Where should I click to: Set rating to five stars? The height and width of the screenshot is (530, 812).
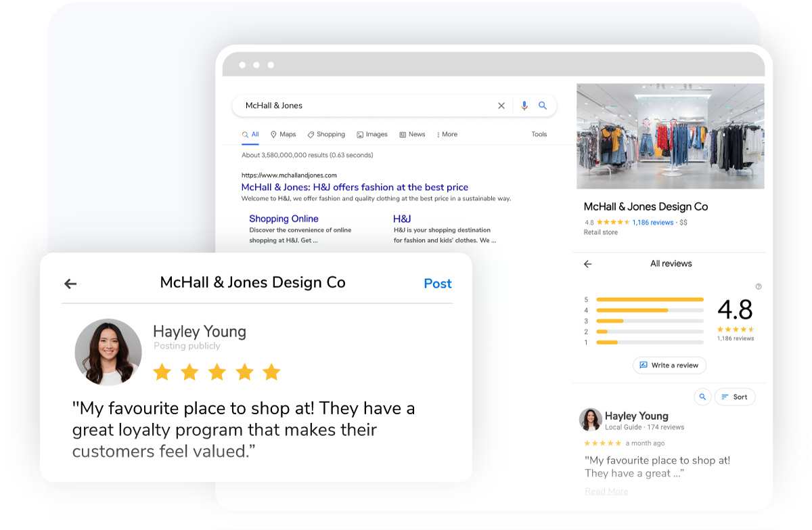[x=271, y=372]
